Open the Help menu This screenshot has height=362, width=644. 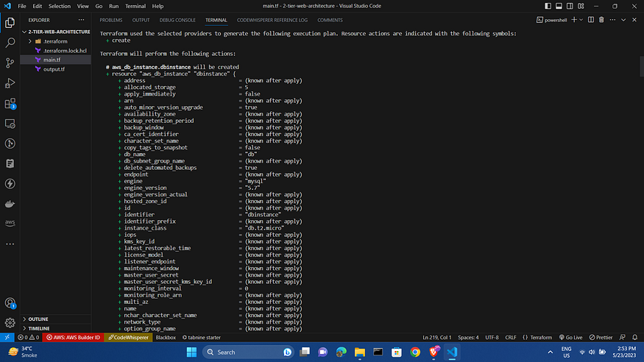[158, 6]
